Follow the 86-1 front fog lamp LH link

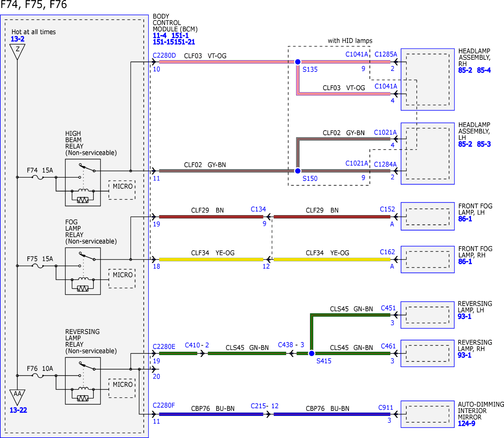(x=465, y=219)
